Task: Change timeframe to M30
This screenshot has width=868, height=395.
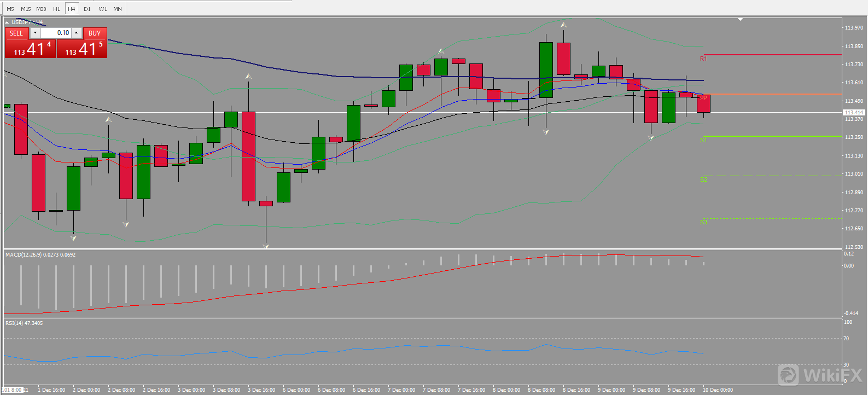Action: click(x=41, y=9)
